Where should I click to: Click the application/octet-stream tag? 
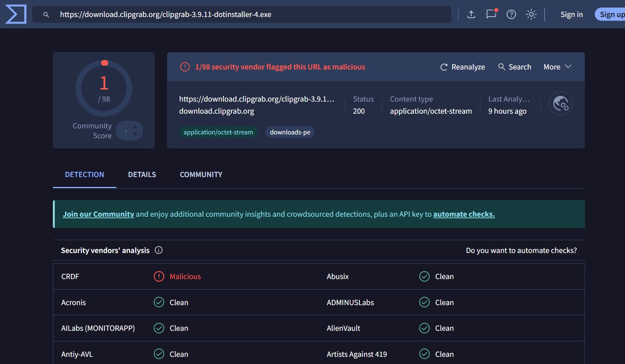(218, 132)
